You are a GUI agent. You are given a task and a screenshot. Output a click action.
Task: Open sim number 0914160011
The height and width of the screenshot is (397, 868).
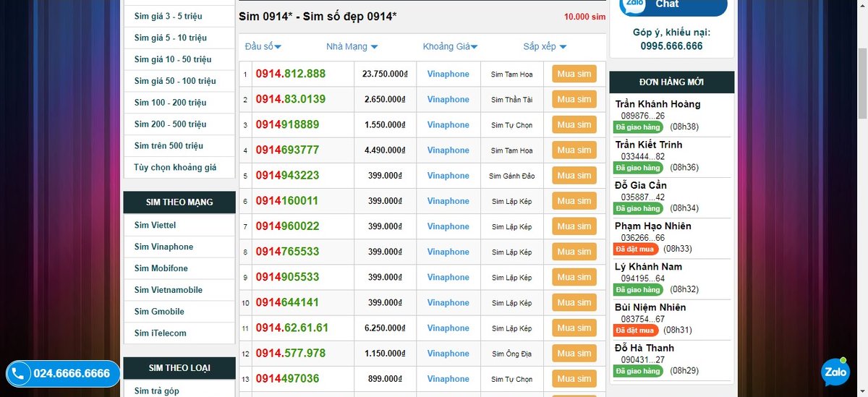point(287,201)
